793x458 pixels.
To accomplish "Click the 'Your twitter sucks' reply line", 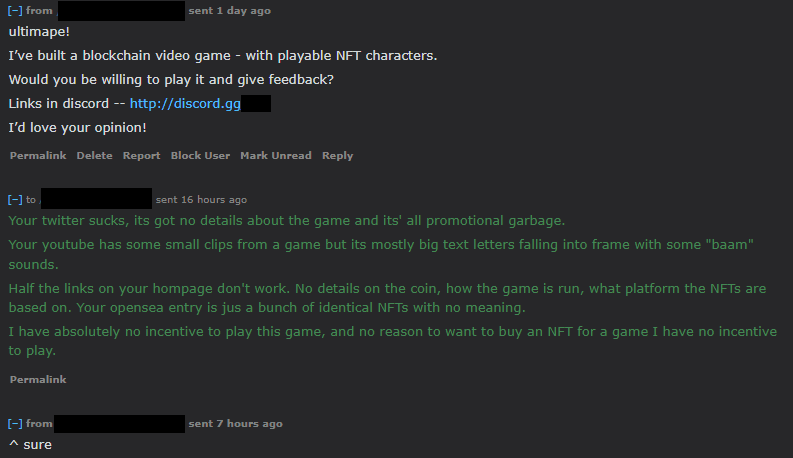I will pos(286,220).
